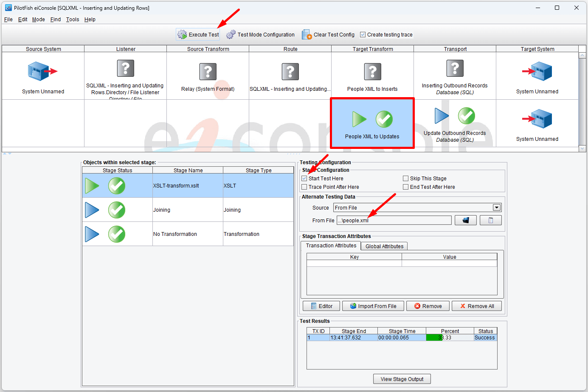Toggle Create testing trace checkbox
The height and width of the screenshot is (392, 588).
[363, 35]
